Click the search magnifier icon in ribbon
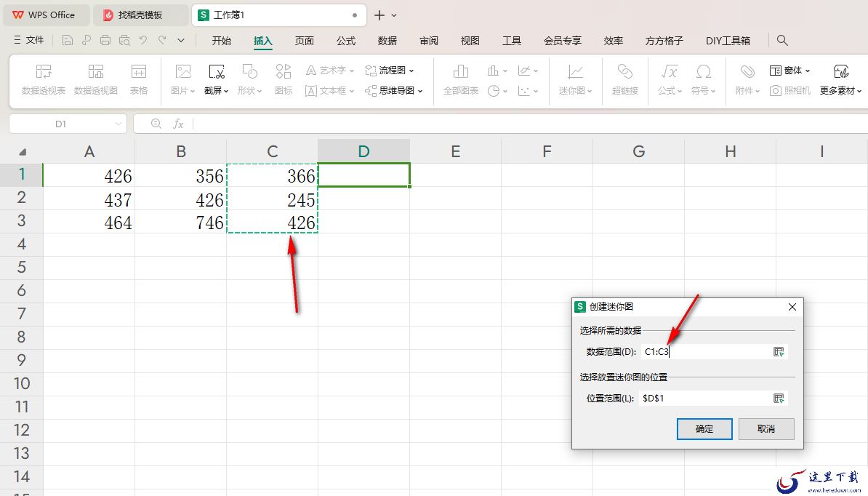The width and height of the screenshot is (868, 496). tap(782, 40)
